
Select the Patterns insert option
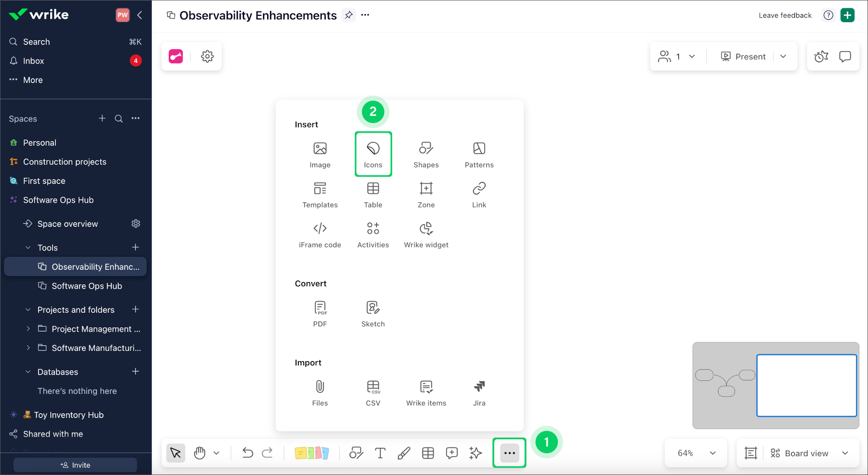coord(479,154)
